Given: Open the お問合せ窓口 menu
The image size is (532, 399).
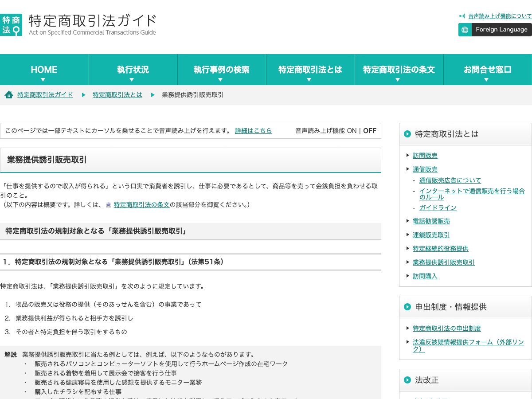Looking at the screenshot, I should [488, 70].
